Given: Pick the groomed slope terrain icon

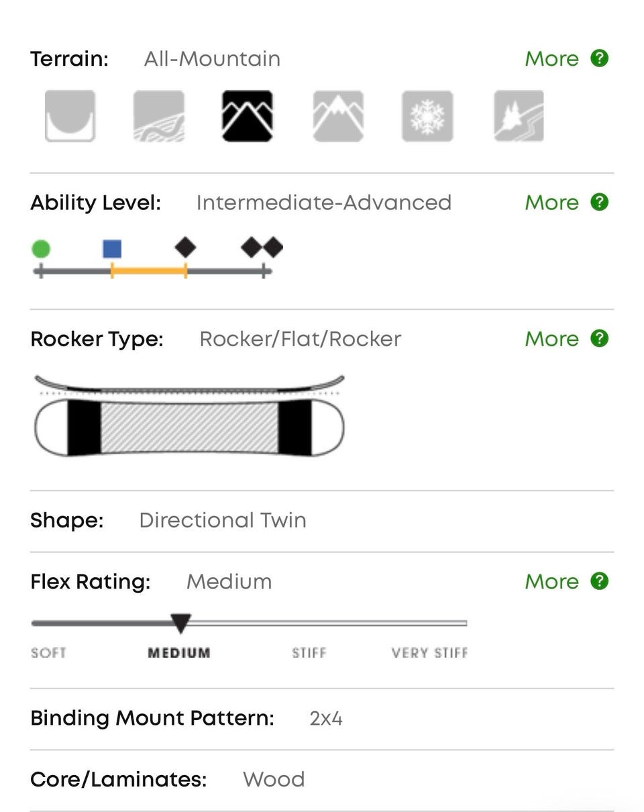Looking at the screenshot, I should (x=158, y=116).
